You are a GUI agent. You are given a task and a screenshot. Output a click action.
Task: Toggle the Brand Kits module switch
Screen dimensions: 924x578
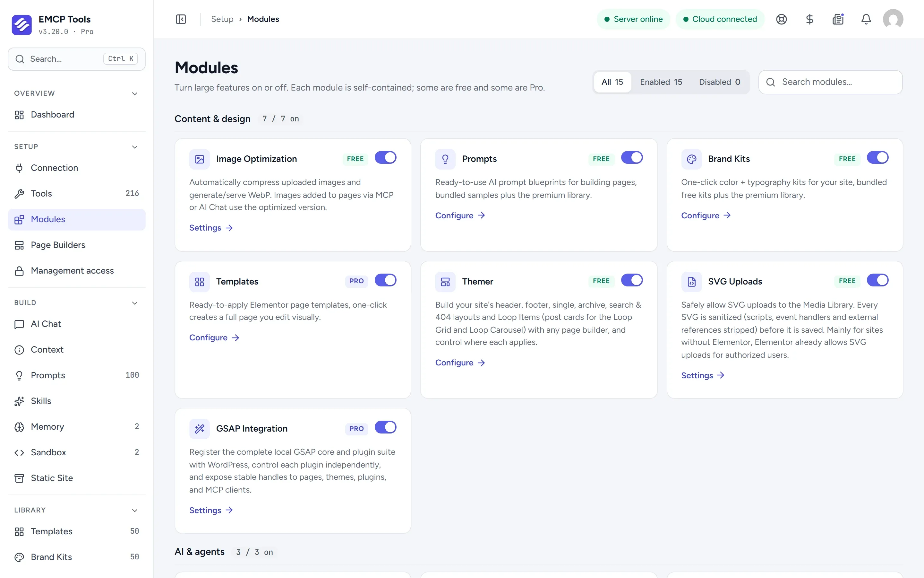tap(877, 157)
